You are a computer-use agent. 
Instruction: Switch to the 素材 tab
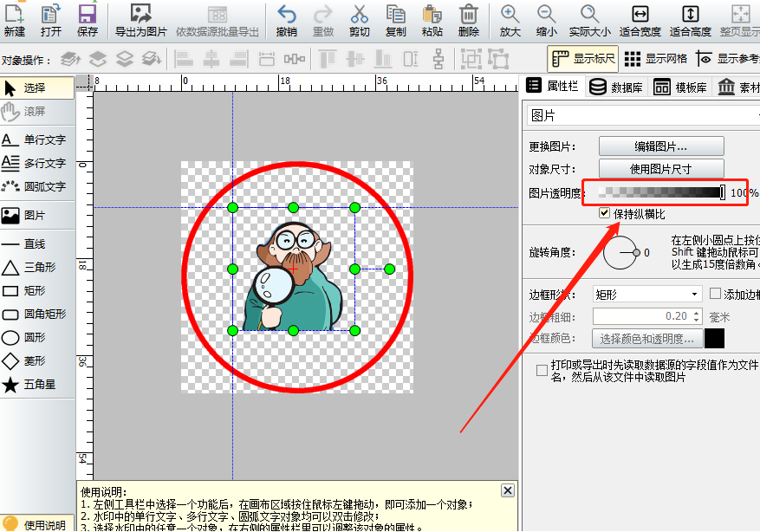tap(737, 88)
